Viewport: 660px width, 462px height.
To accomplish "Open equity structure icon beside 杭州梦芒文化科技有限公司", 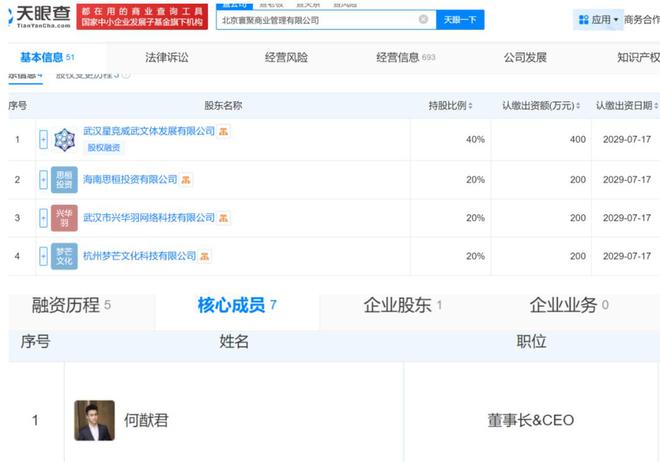I will click(x=206, y=257).
